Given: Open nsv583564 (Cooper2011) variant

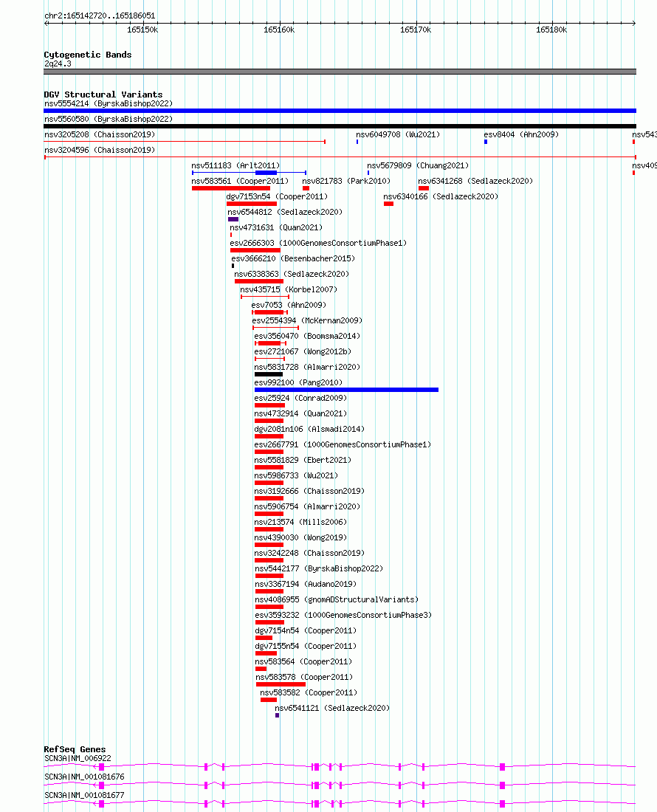Looking at the screenshot, I should point(303,663).
